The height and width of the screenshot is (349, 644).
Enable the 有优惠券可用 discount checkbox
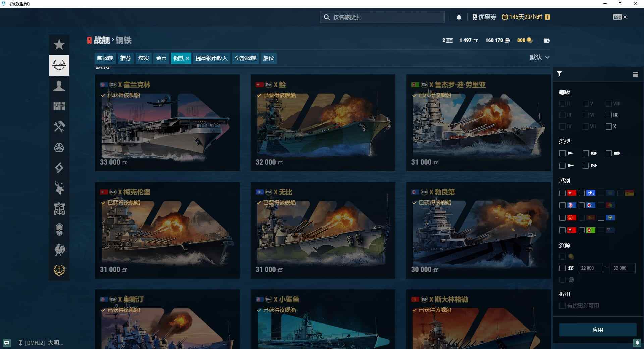[x=562, y=306]
